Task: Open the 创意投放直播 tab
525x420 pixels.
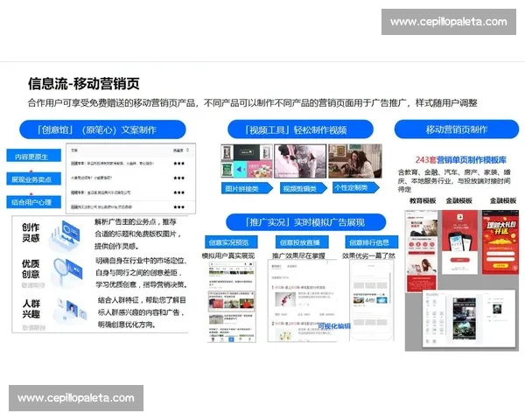Action: [x=302, y=242]
